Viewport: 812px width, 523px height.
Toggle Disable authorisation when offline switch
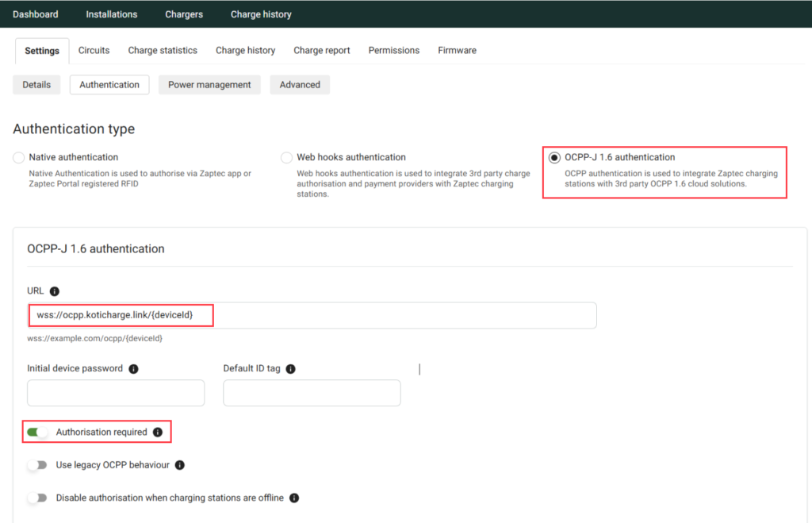(37, 498)
